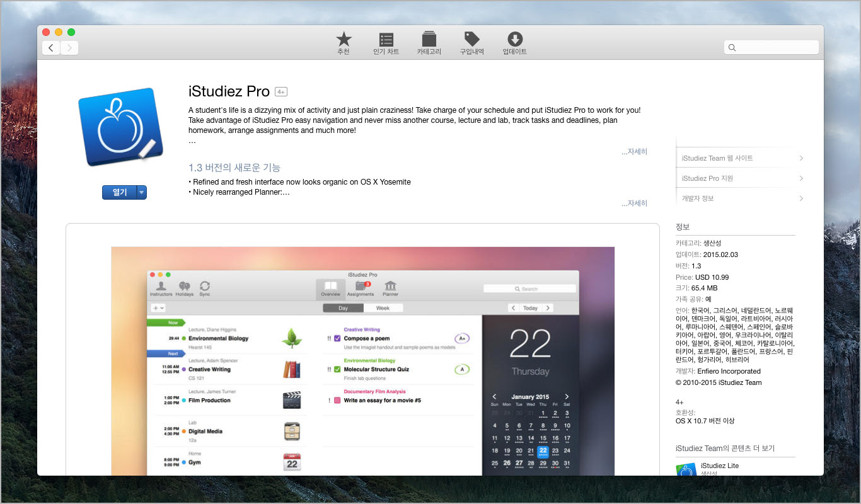The height and width of the screenshot is (504, 861).
Task: Click the iStudiez Pro screenshot preview
Action: 363,361
